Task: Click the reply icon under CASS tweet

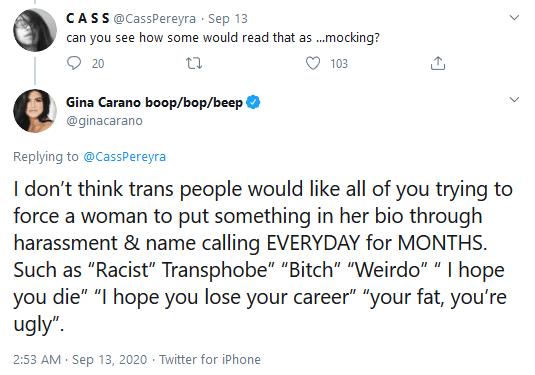Action: pyautogui.click(x=74, y=63)
